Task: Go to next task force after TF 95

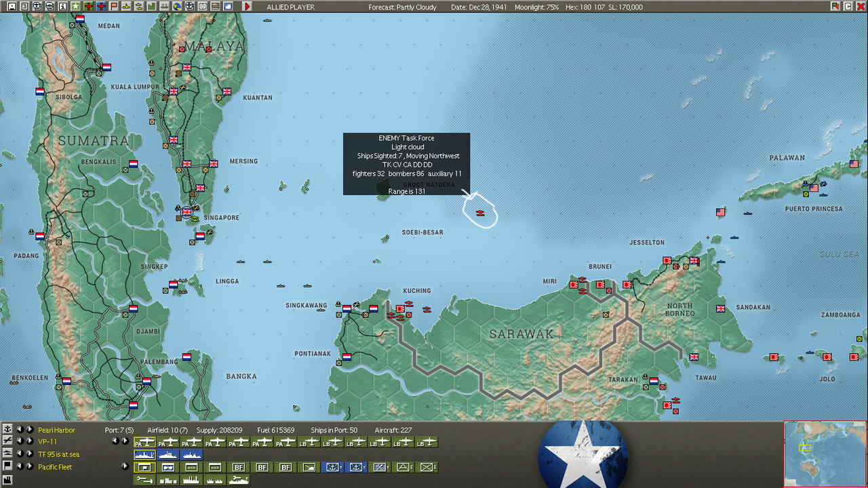Action: pos(30,453)
